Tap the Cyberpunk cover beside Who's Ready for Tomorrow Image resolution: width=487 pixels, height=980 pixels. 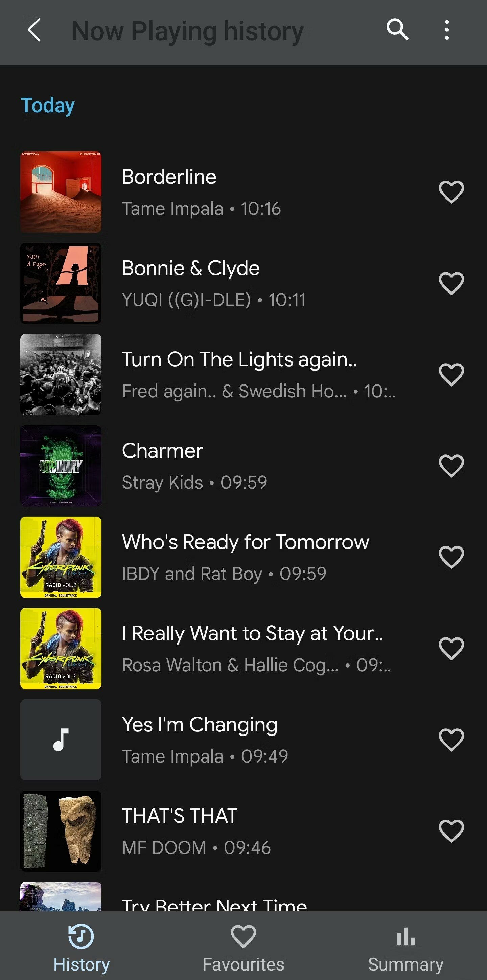61,557
